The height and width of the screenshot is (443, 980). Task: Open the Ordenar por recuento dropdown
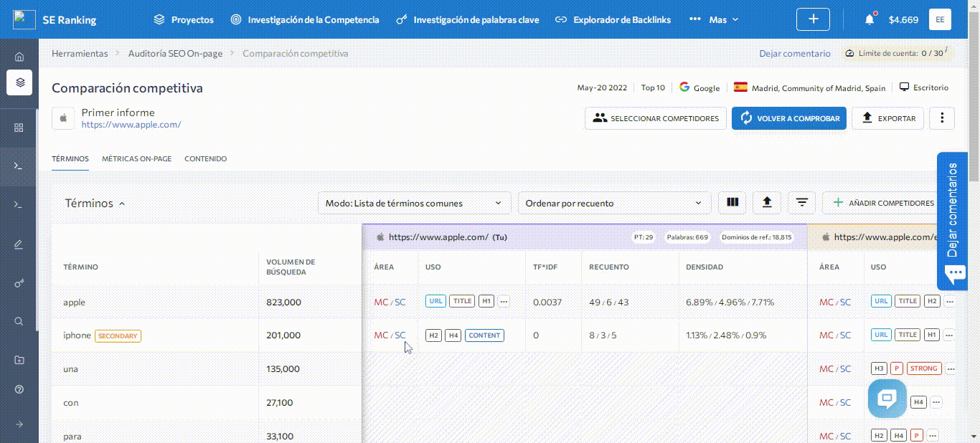pyautogui.click(x=614, y=203)
